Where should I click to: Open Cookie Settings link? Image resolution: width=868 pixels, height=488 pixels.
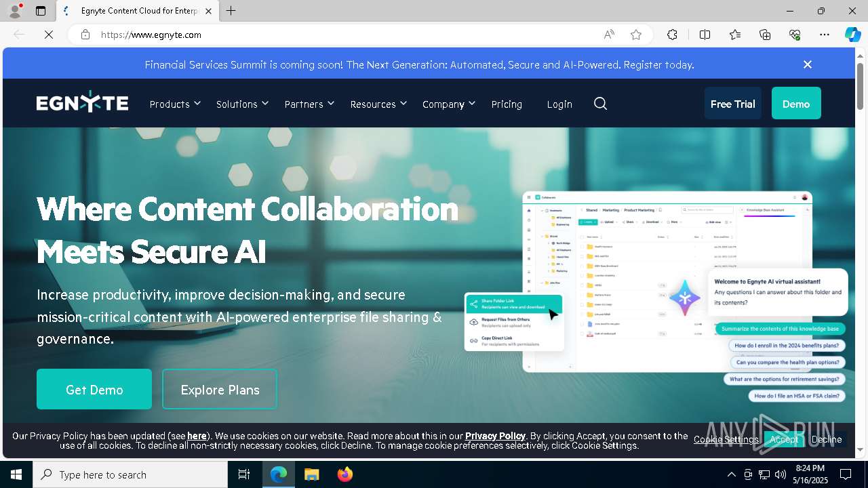point(726,439)
